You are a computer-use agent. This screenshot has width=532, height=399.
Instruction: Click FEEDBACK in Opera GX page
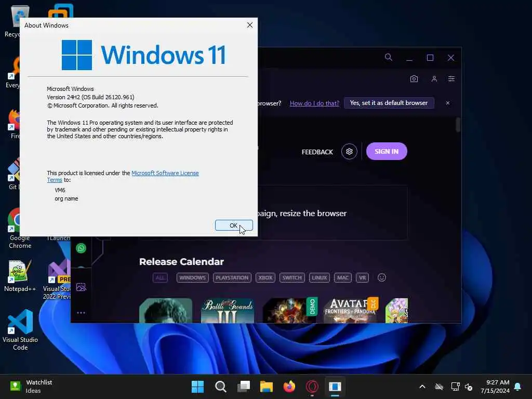point(317,152)
